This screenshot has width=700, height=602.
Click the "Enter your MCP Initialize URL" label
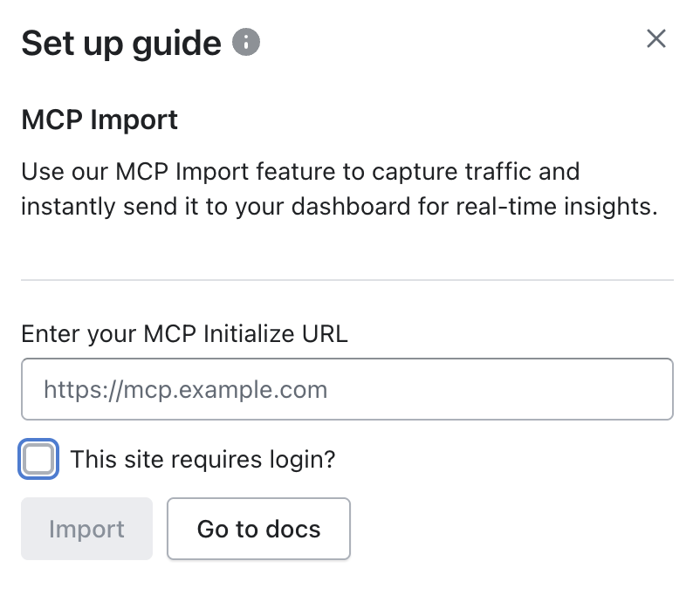[x=184, y=334]
